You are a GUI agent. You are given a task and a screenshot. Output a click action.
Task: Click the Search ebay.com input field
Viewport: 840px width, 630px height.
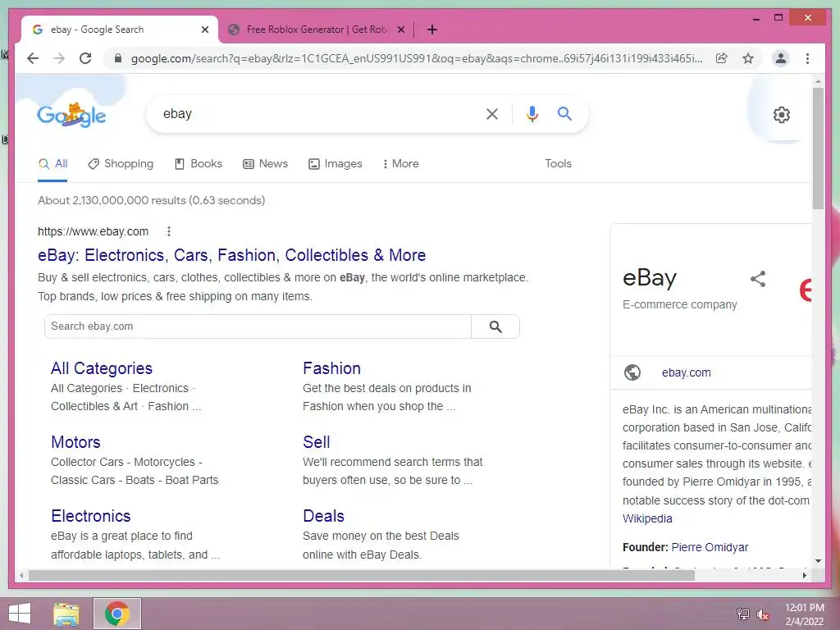pos(258,326)
